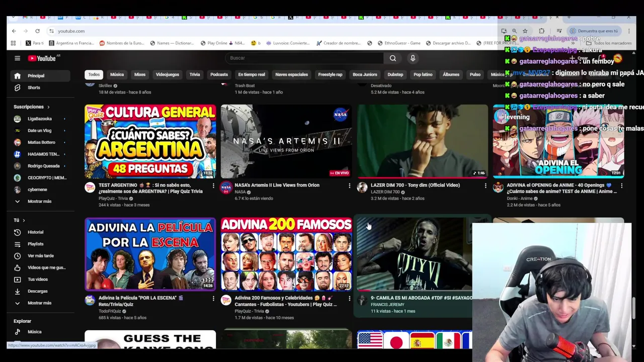Open the Descargas download icon
The height and width of the screenshot is (362, 644).
click(x=17, y=292)
